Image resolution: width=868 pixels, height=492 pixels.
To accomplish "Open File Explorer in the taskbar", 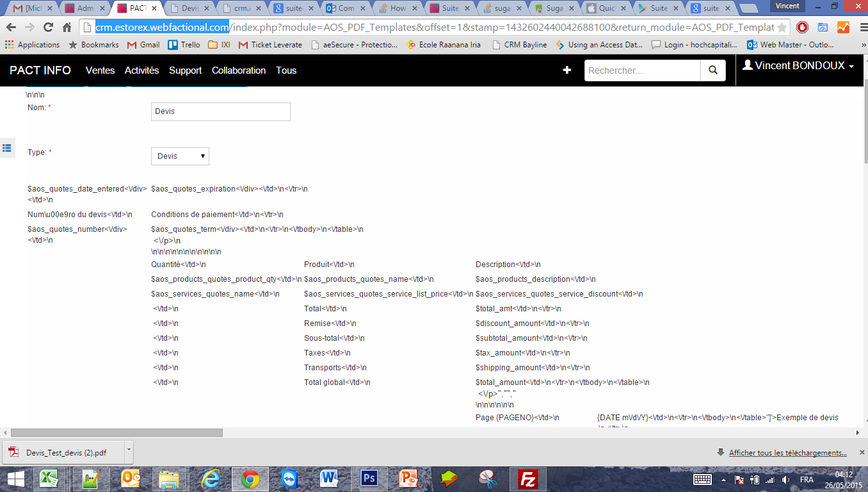I will point(169,479).
